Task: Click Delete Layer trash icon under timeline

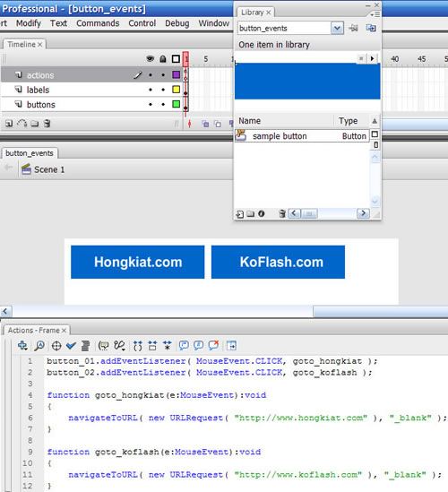Action: [x=47, y=124]
